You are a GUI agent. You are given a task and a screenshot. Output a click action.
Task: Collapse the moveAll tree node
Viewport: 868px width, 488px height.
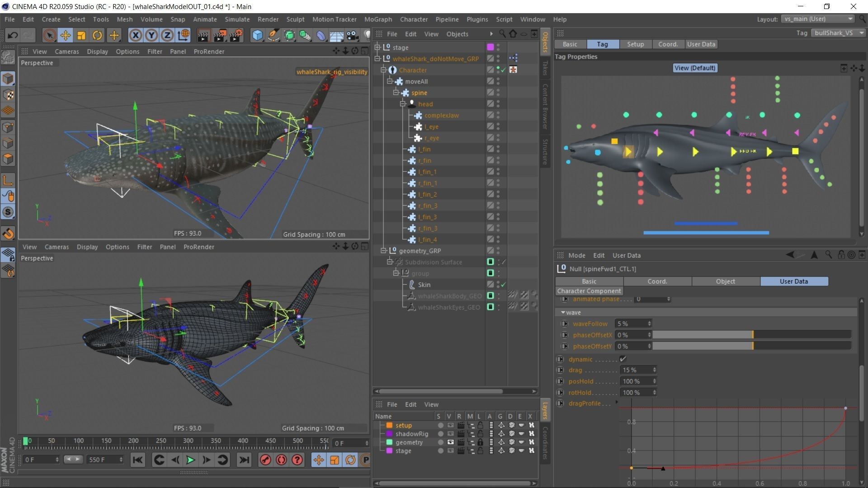coord(390,81)
